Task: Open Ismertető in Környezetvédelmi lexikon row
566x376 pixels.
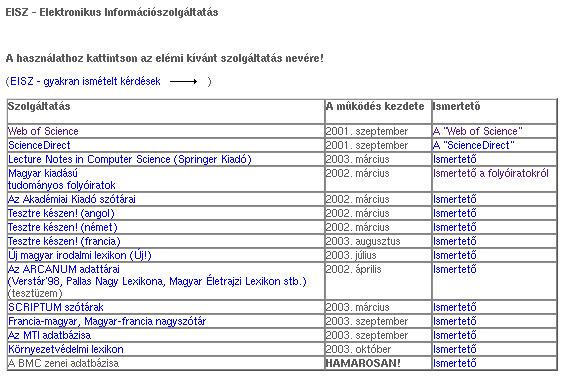Action: tap(455, 350)
